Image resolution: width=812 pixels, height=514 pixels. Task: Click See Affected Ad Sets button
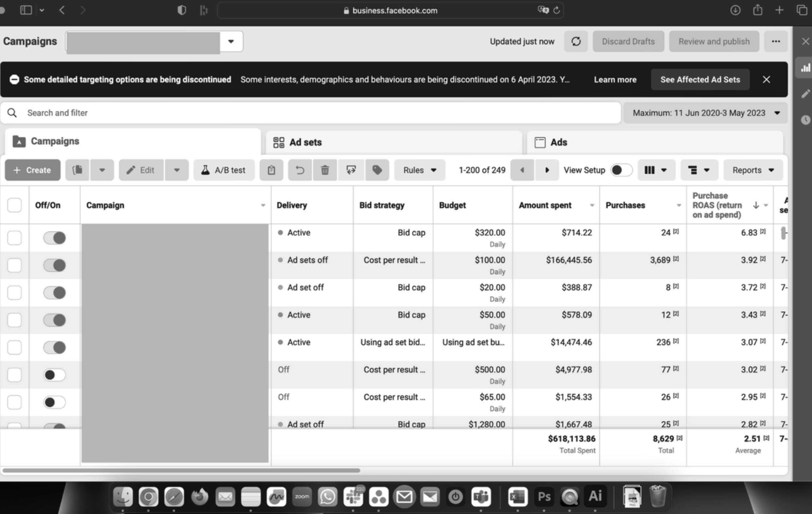[700, 80]
